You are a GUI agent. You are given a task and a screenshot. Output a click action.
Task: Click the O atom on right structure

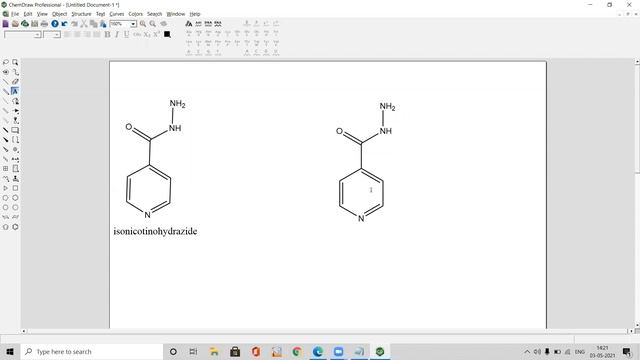(x=339, y=131)
